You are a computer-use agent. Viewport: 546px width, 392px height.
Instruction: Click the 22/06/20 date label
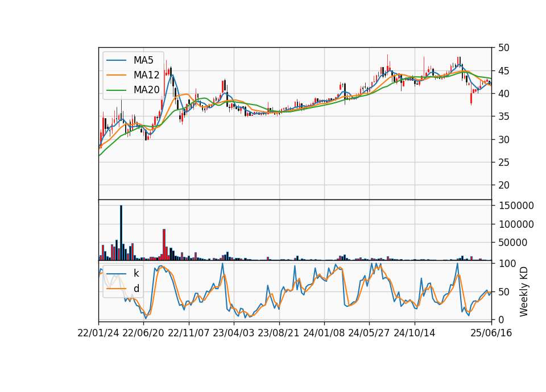click(x=143, y=333)
